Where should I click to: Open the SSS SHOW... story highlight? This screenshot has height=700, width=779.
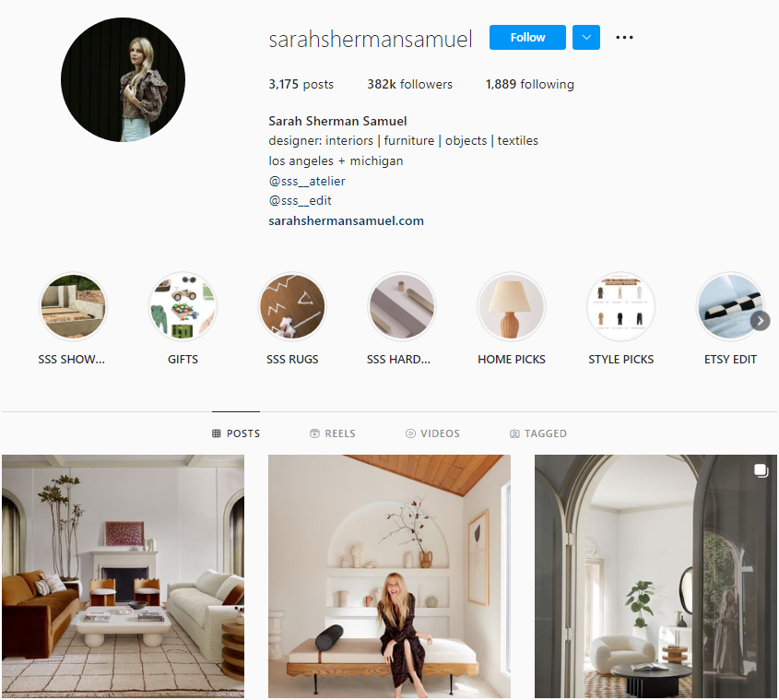pos(73,306)
